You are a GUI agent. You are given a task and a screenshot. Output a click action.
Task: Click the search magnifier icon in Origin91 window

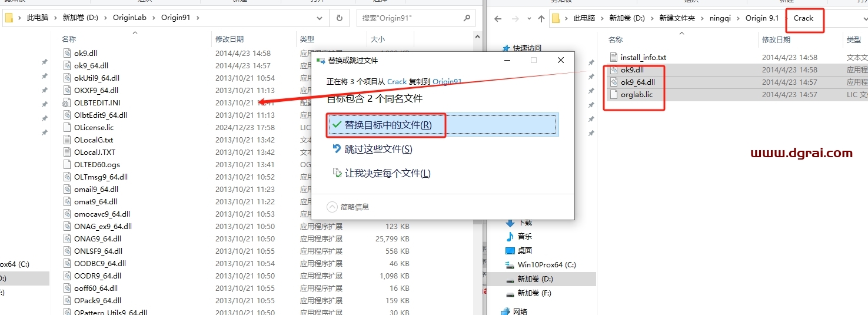tap(467, 18)
